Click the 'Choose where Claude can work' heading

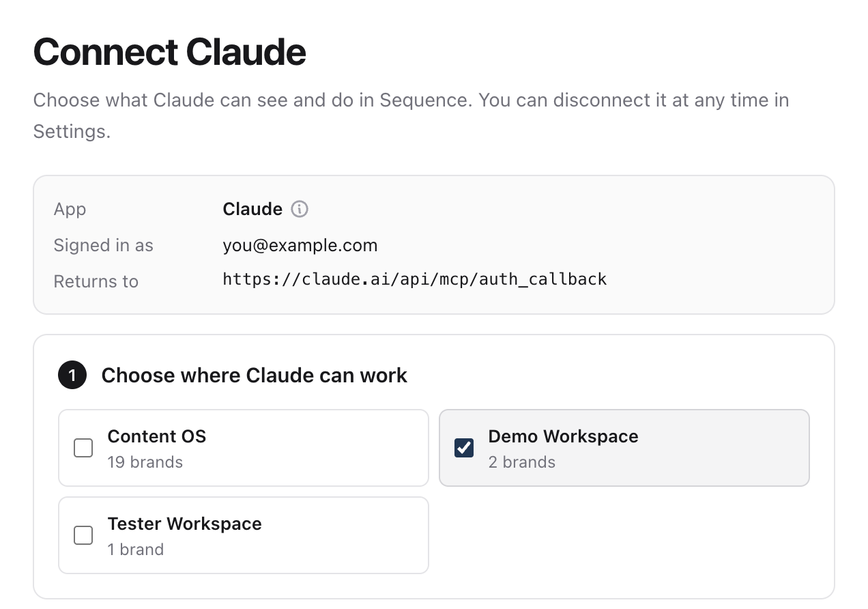[x=255, y=376]
